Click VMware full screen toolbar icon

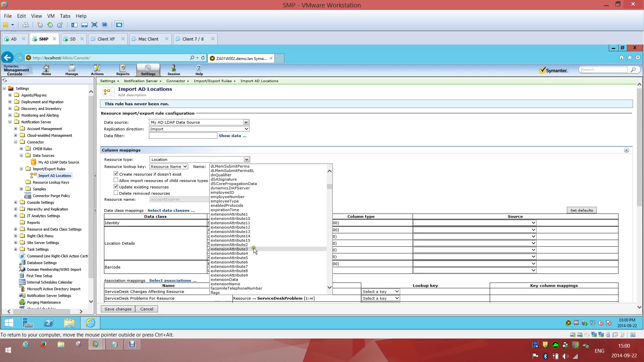point(95,25)
